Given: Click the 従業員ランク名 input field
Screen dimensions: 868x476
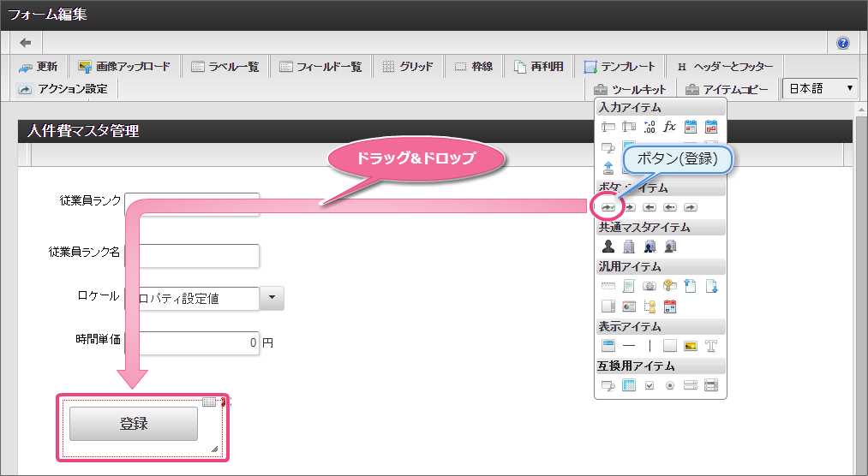Looking at the screenshot, I should 192,256.
